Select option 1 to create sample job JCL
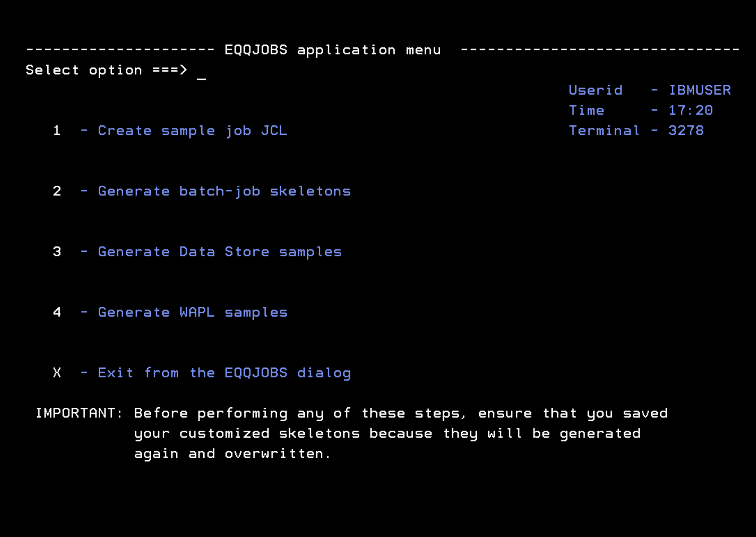 click(57, 130)
